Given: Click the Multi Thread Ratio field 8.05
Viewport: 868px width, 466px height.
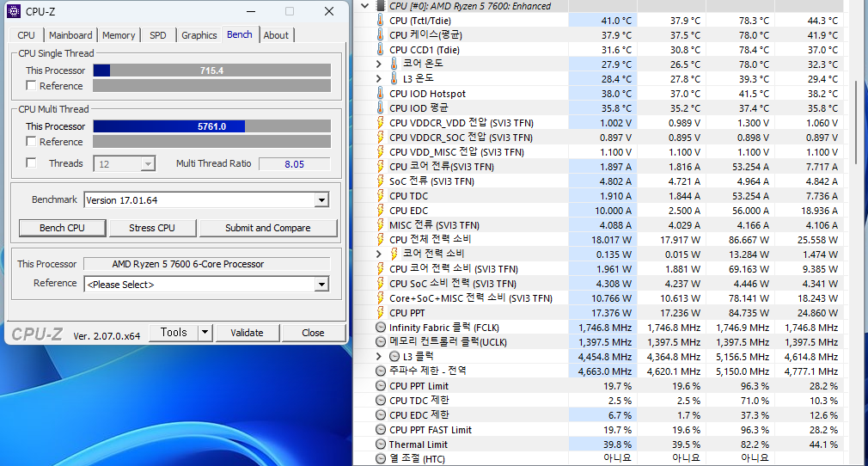Looking at the screenshot, I should coord(295,164).
